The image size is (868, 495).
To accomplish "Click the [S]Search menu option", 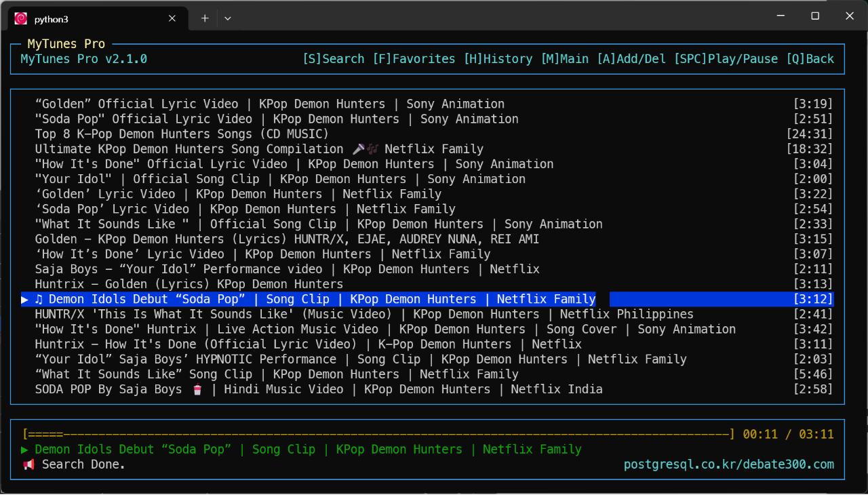I will click(333, 59).
